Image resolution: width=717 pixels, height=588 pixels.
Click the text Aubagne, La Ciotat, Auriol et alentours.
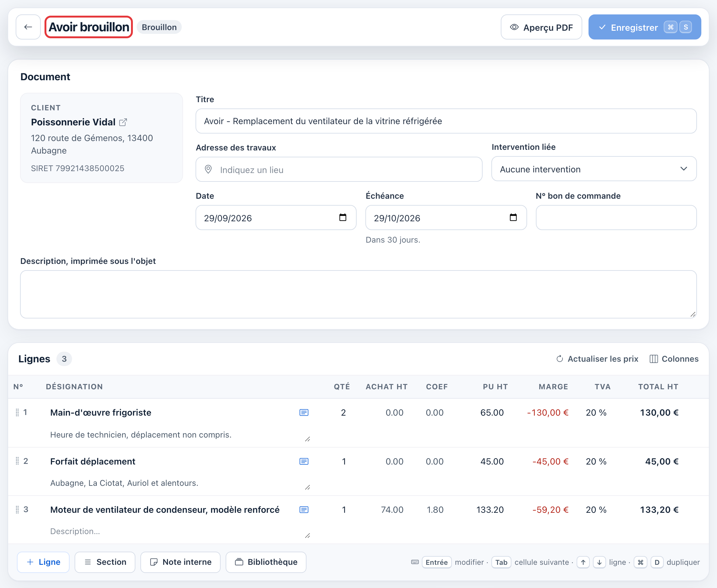click(124, 483)
